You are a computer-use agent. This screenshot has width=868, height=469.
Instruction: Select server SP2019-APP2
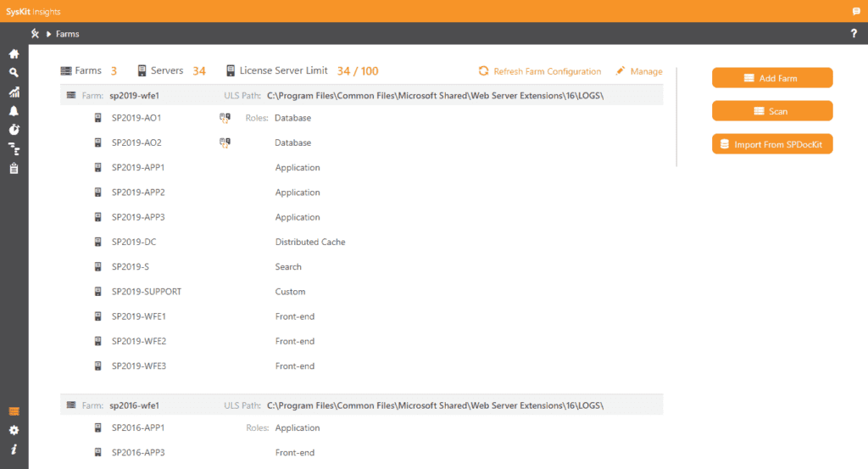pyautogui.click(x=138, y=193)
